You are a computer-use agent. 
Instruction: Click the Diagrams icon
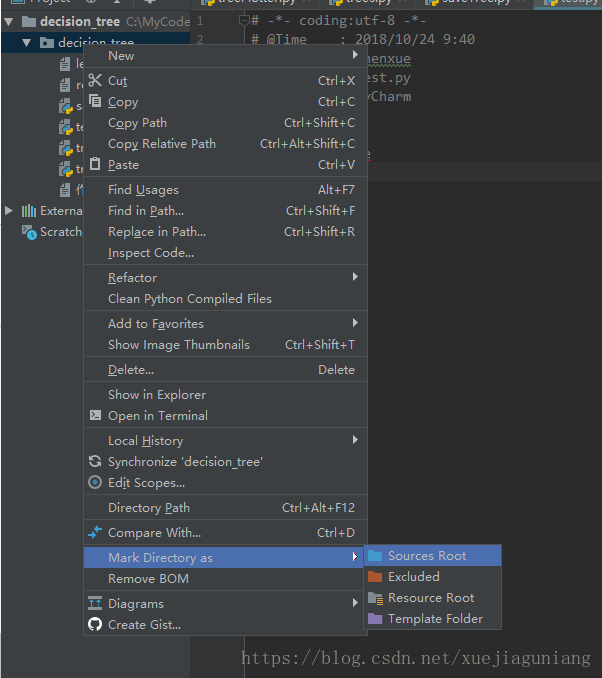(x=95, y=603)
